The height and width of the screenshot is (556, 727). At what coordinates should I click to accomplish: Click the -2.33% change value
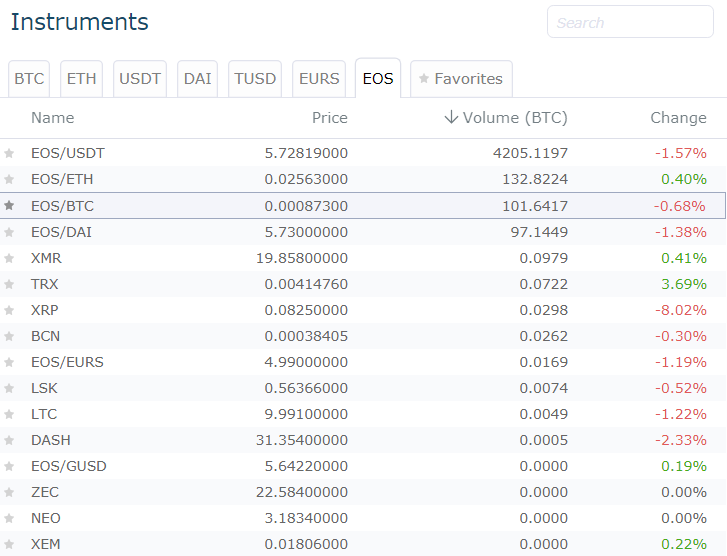(681, 440)
